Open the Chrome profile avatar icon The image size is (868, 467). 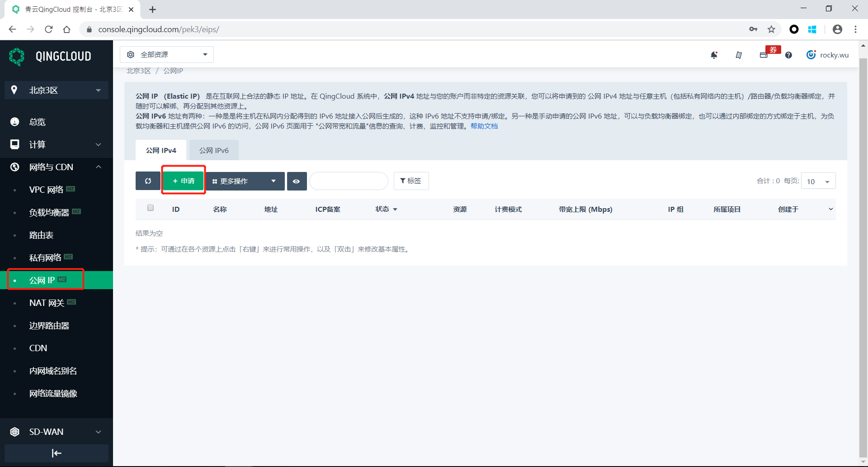837,29
